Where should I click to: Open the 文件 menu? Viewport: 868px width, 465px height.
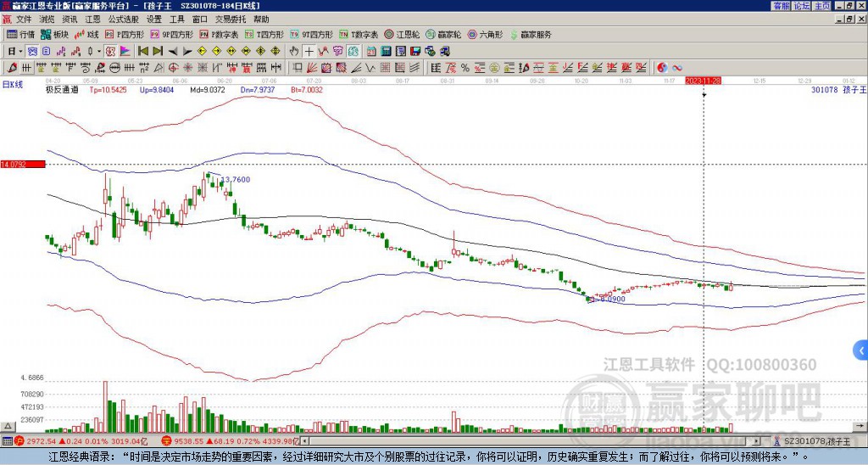pyautogui.click(x=24, y=20)
